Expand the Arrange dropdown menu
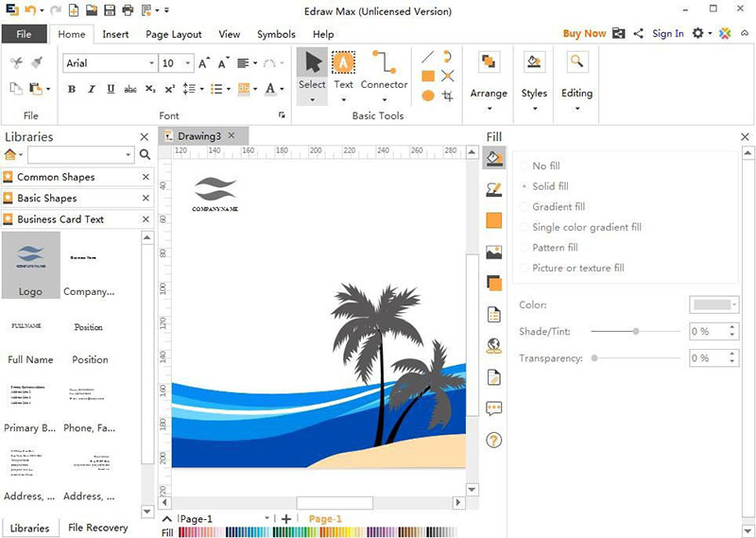This screenshot has height=538, width=756. coord(489,95)
